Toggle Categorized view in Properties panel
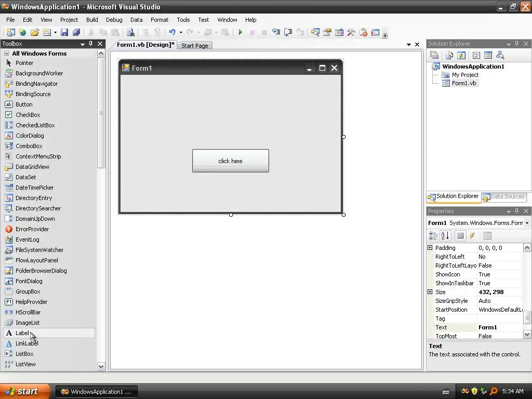The width and height of the screenshot is (532, 399). pos(433,235)
